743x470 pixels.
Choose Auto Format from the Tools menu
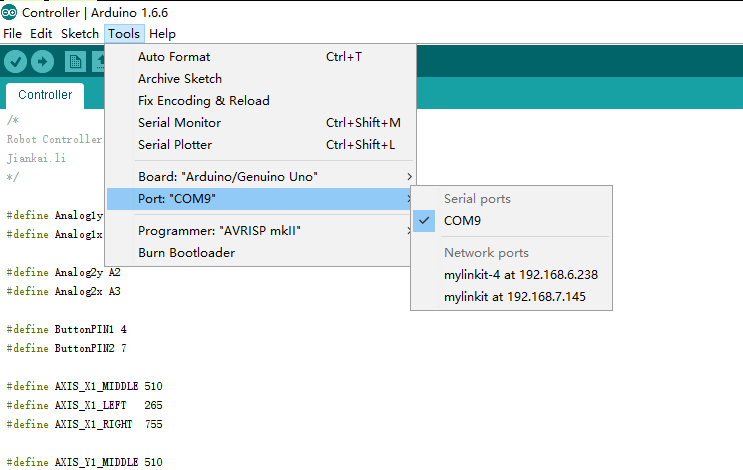click(x=260, y=57)
